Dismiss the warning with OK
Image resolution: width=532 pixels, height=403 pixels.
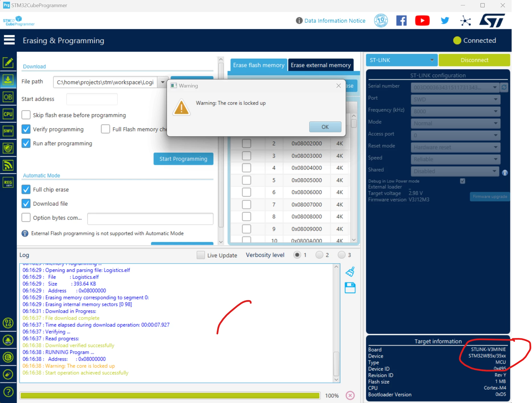(325, 127)
